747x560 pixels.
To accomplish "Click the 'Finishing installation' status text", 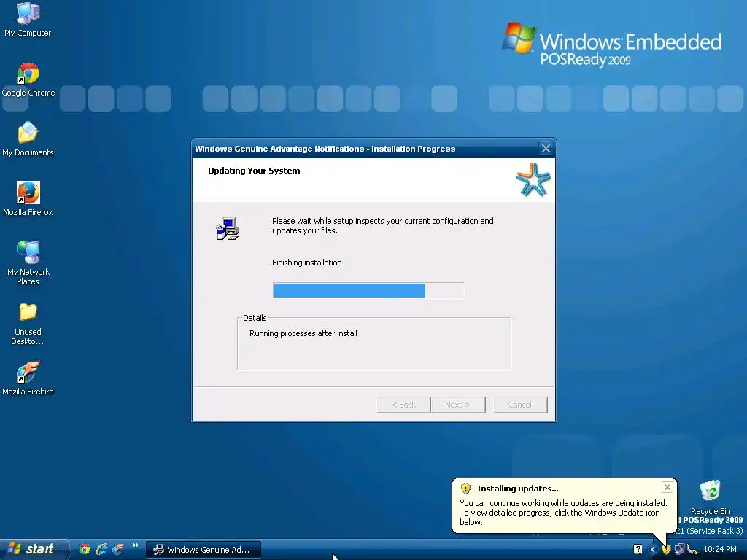I will click(x=307, y=262).
